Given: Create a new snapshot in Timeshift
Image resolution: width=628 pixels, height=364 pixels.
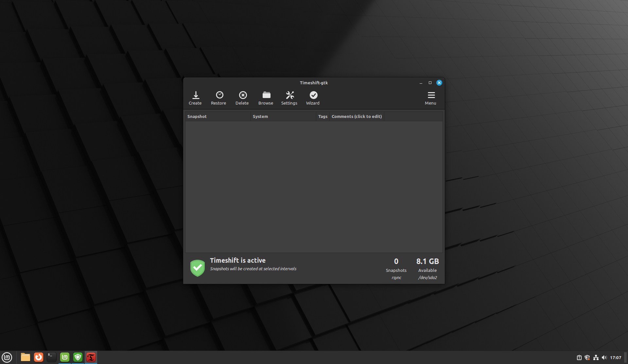Looking at the screenshot, I should click(195, 98).
